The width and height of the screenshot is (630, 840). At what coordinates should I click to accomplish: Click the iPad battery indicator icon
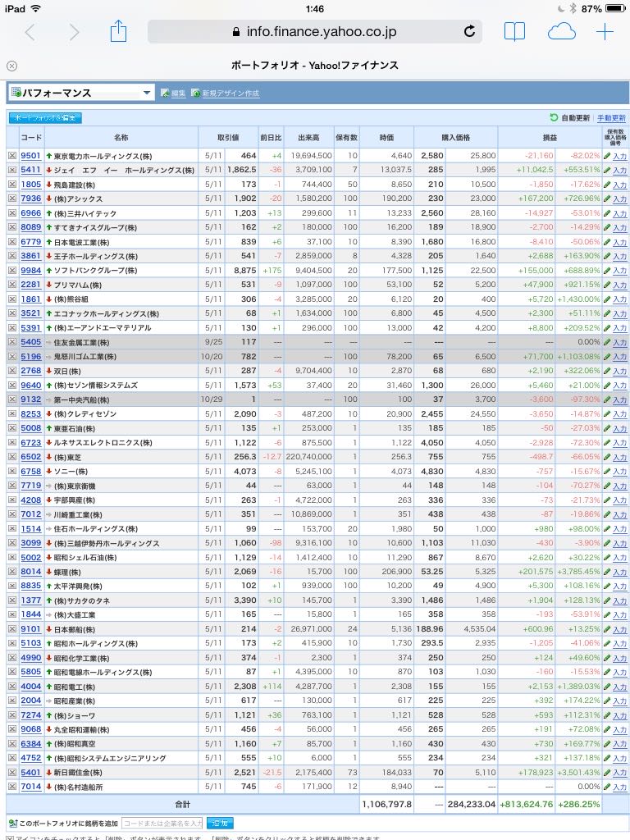[x=615, y=8]
